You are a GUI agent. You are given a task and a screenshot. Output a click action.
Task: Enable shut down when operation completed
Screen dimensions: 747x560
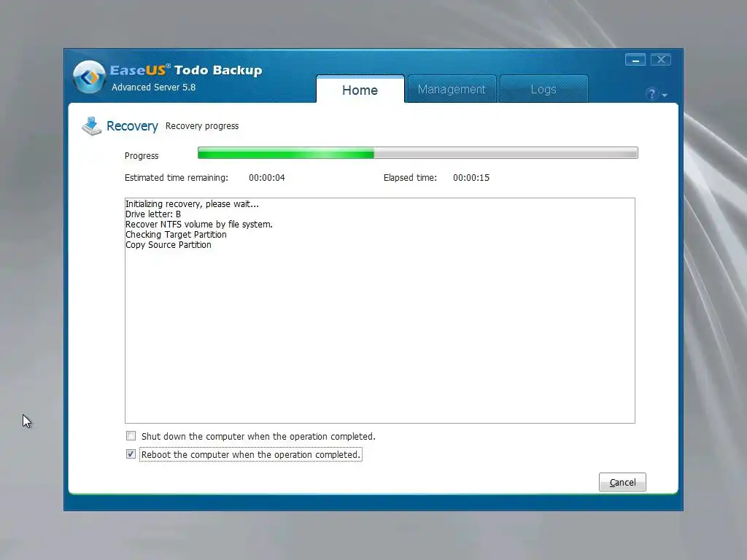[x=131, y=436]
